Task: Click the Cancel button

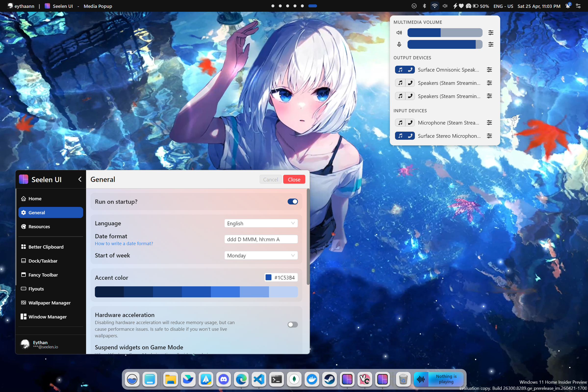Action: click(x=270, y=179)
